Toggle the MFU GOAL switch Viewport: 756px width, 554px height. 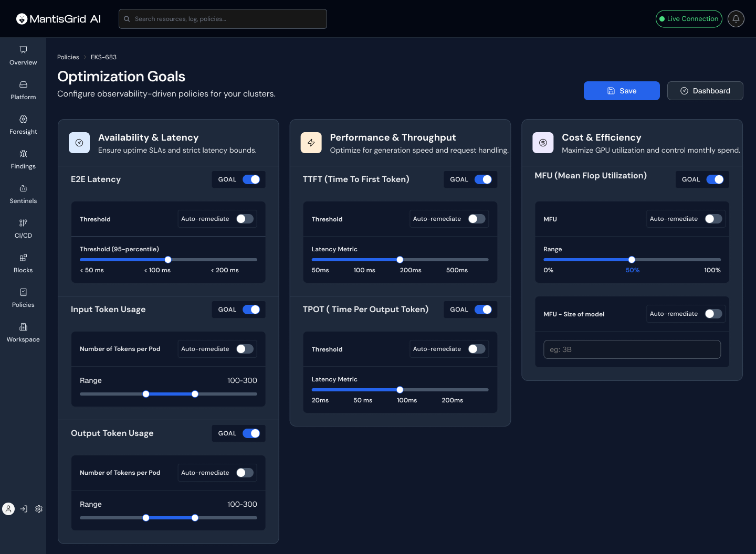[x=715, y=179]
